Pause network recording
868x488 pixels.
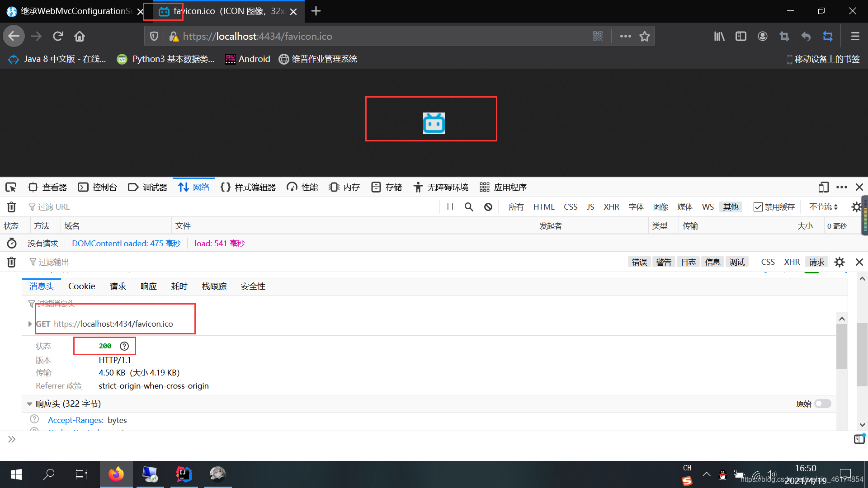coord(450,207)
